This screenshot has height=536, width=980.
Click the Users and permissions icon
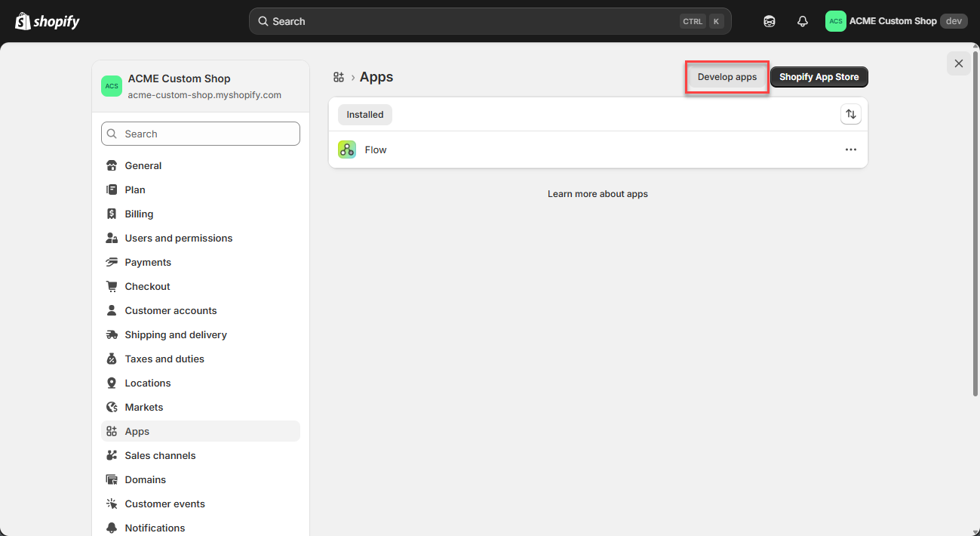(x=112, y=238)
